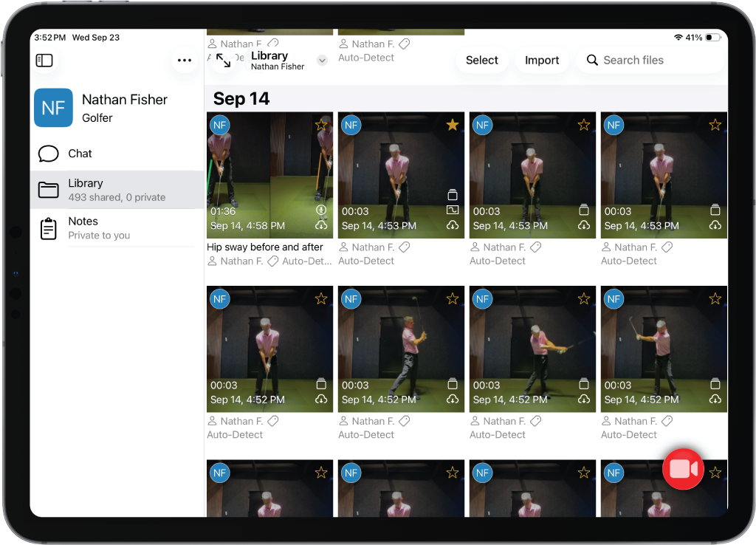Star the 4:52 PM address-position video

click(321, 299)
